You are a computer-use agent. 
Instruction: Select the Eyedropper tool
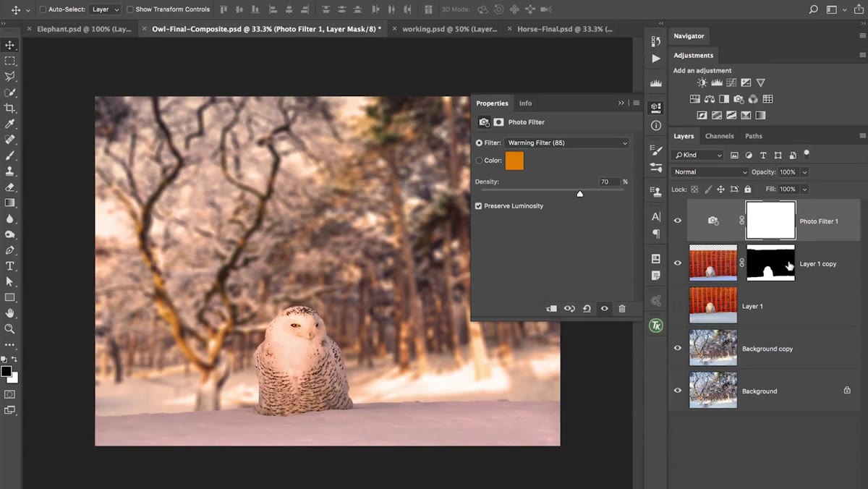(x=10, y=124)
